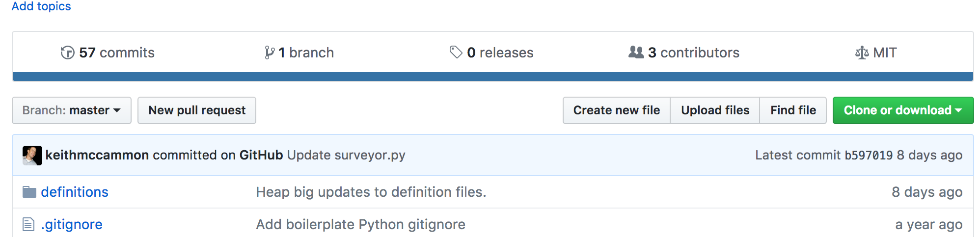The height and width of the screenshot is (237, 980).
Task: Open the .gitignore file link
Action: 72,224
